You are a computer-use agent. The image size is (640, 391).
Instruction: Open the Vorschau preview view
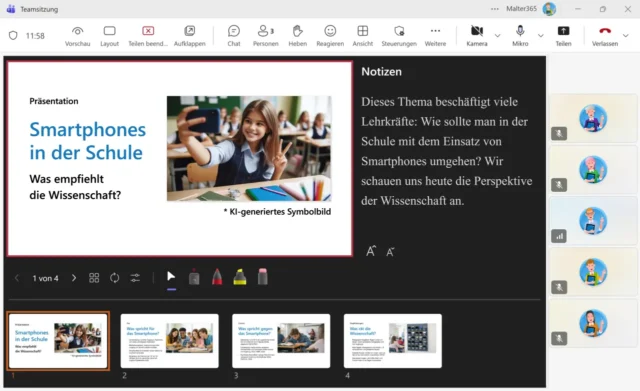pos(78,36)
